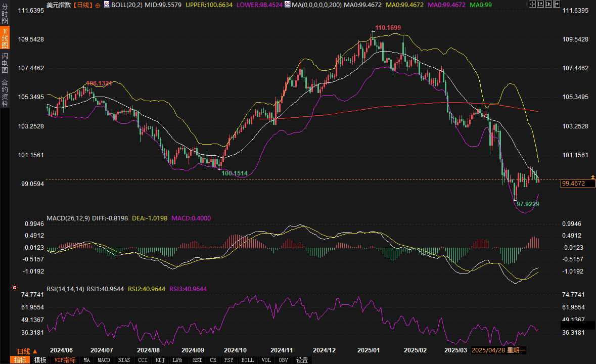
Task: Apply the KDJ indicator
Action: coord(160,360)
